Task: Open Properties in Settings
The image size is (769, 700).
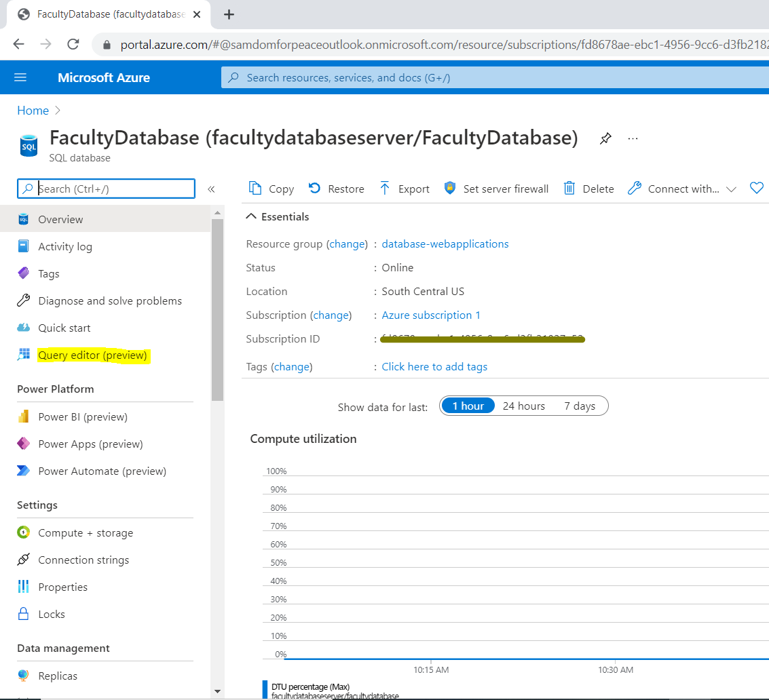Action: pos(105,587)
